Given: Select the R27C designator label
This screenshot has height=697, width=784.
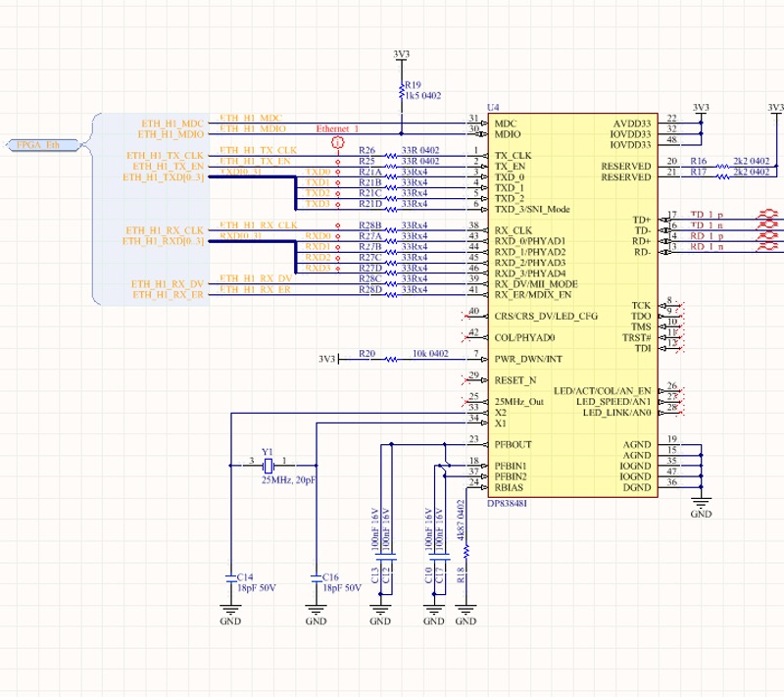Looking at the screenshot, I should pyautogui.click(x=370, y=258).
